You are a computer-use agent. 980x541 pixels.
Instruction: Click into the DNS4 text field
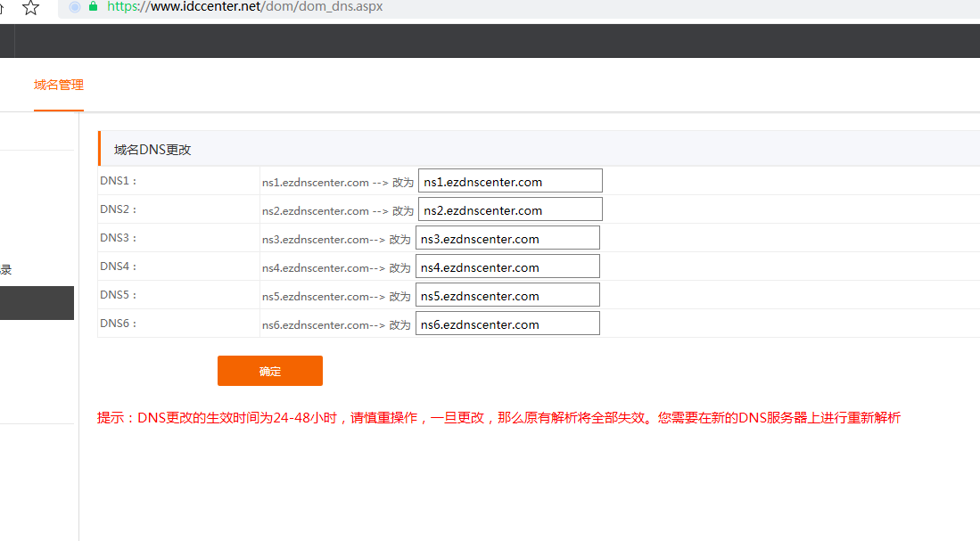(x=507, y=266)
